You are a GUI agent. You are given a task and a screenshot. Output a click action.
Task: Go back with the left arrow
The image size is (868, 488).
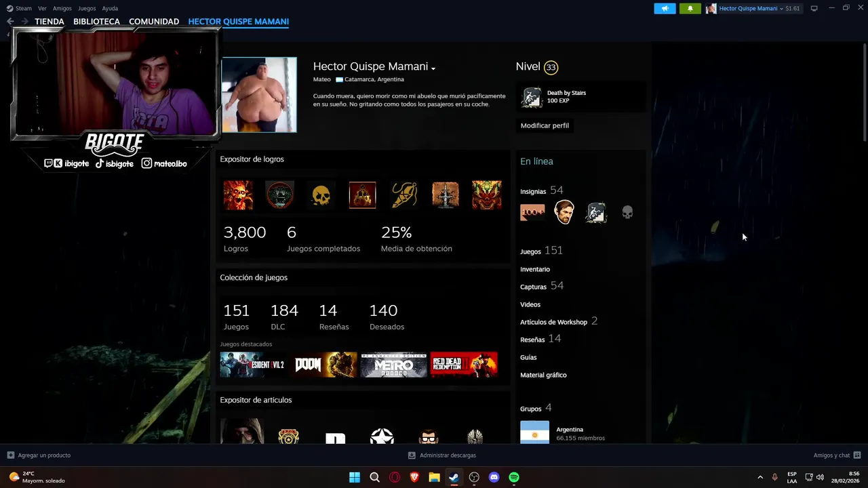tap(10, 22)
